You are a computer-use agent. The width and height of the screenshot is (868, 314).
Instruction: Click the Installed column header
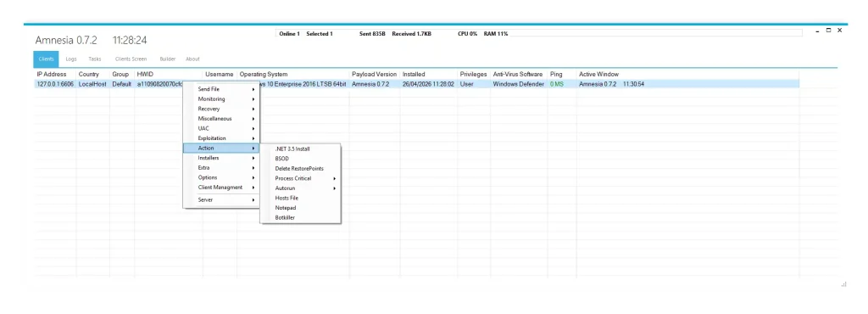428,74
